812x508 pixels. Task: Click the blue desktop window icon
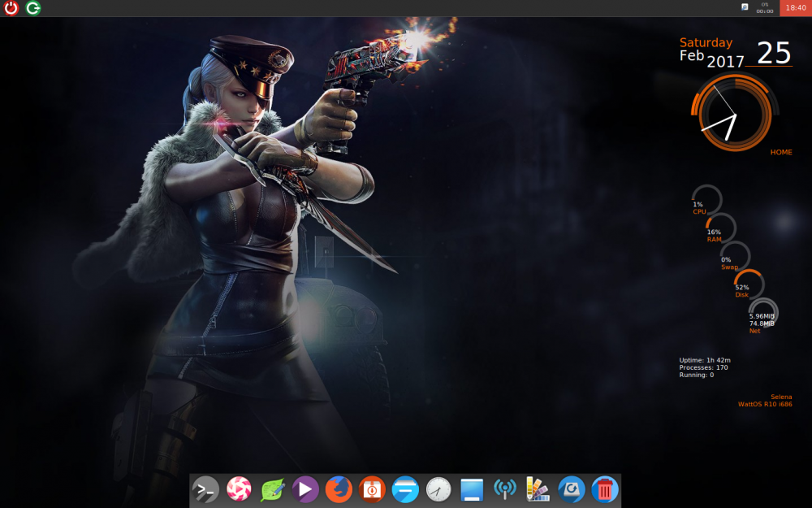[x=472, y=489]
